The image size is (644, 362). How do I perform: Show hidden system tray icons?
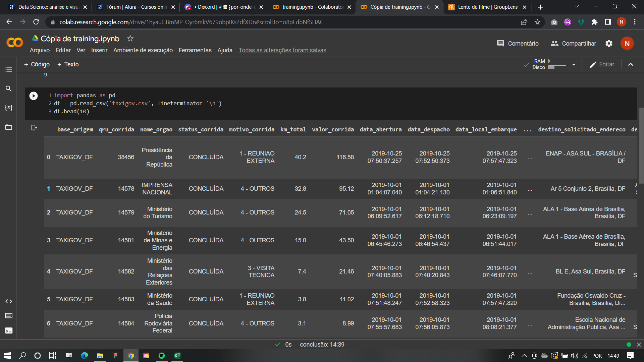point(524,356)
